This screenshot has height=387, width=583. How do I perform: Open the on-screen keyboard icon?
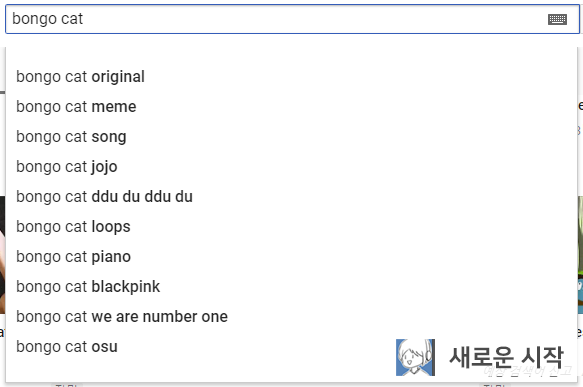[557, 19]
